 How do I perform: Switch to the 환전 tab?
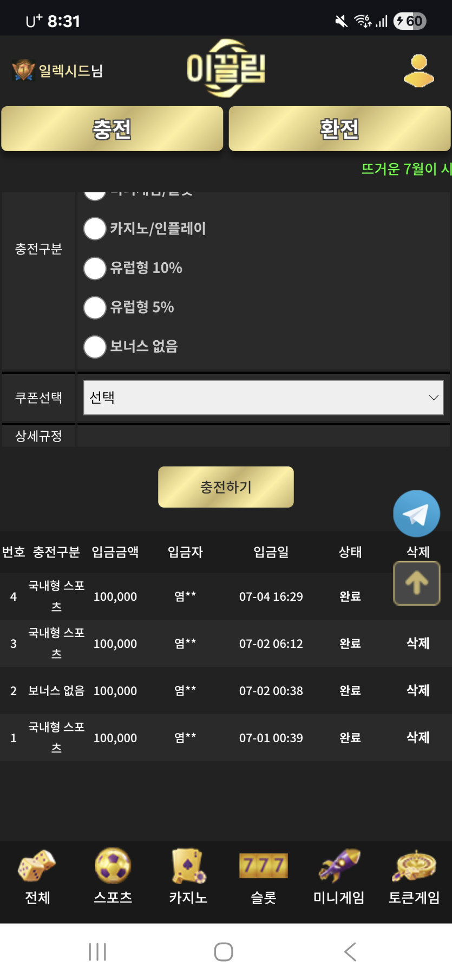point(339,129)
